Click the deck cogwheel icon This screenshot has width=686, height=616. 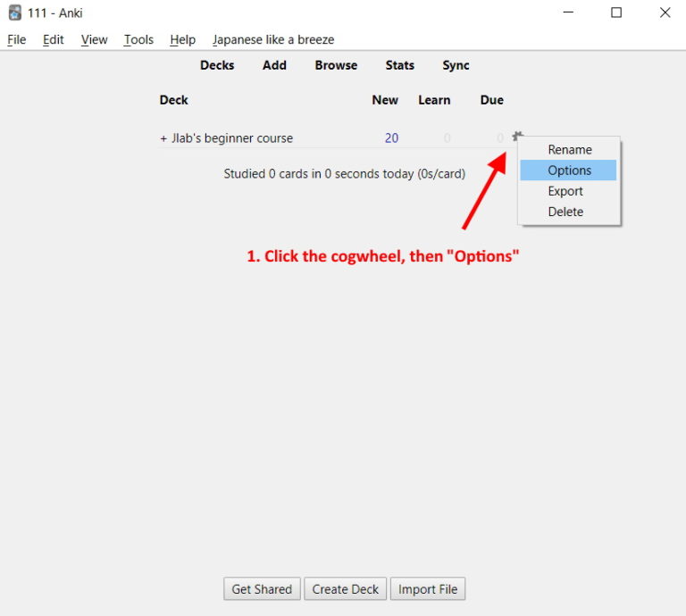tap(516, 137)
